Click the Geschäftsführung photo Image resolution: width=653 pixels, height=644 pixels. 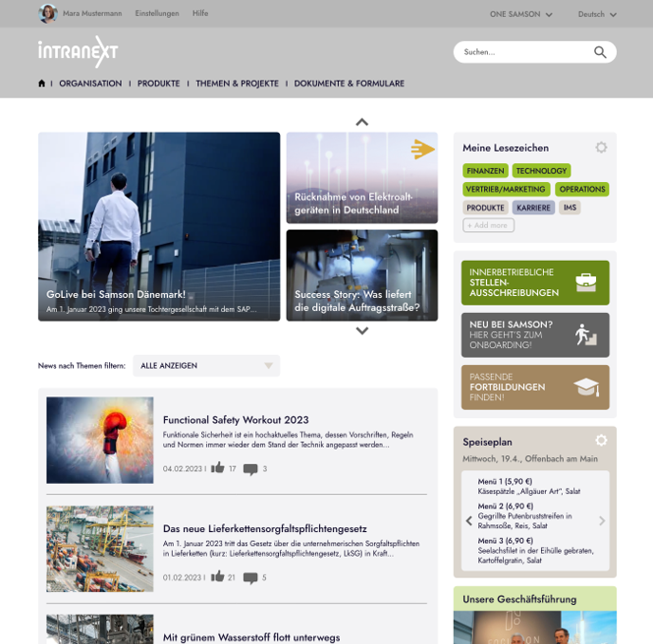[x=534, y=627]
